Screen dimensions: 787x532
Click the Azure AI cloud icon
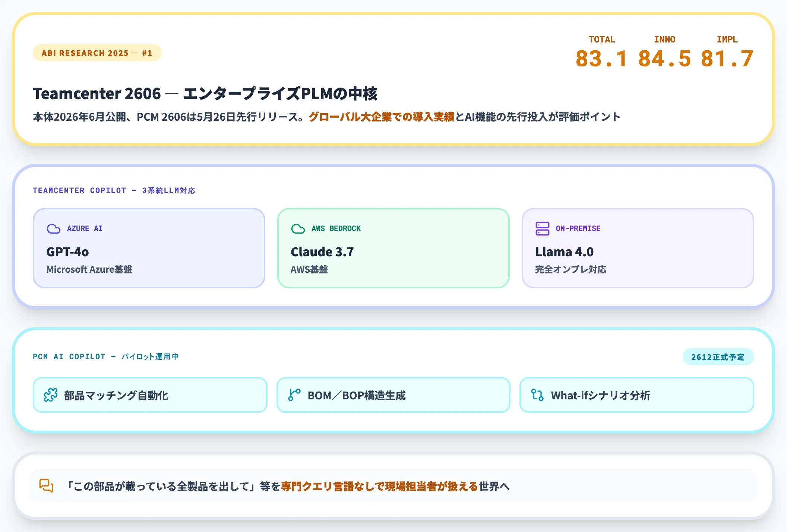tap(53, 228)
